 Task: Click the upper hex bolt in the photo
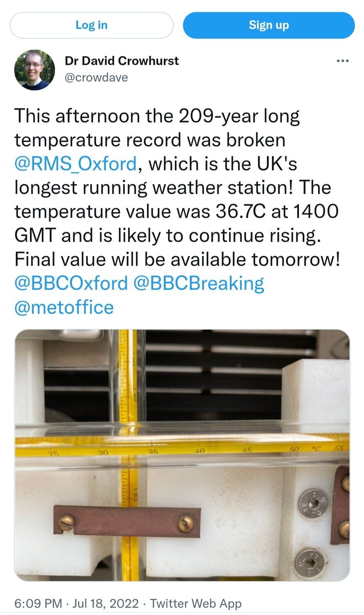(x=312, y=503)
